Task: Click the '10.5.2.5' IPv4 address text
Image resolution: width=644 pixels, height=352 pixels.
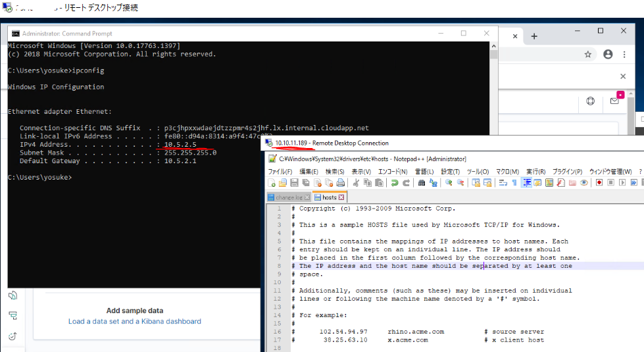Action: coord(180,145)
